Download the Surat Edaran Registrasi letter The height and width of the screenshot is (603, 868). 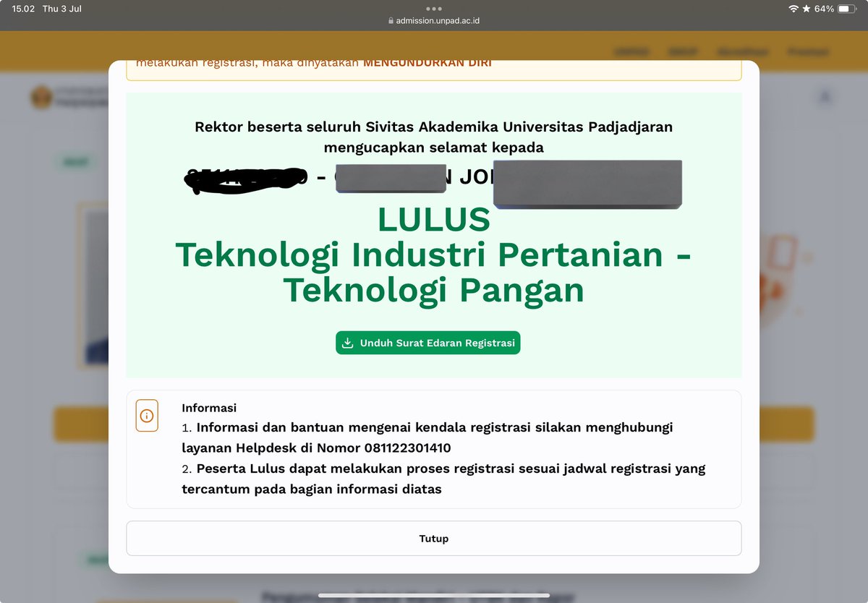tap(427, 343)
